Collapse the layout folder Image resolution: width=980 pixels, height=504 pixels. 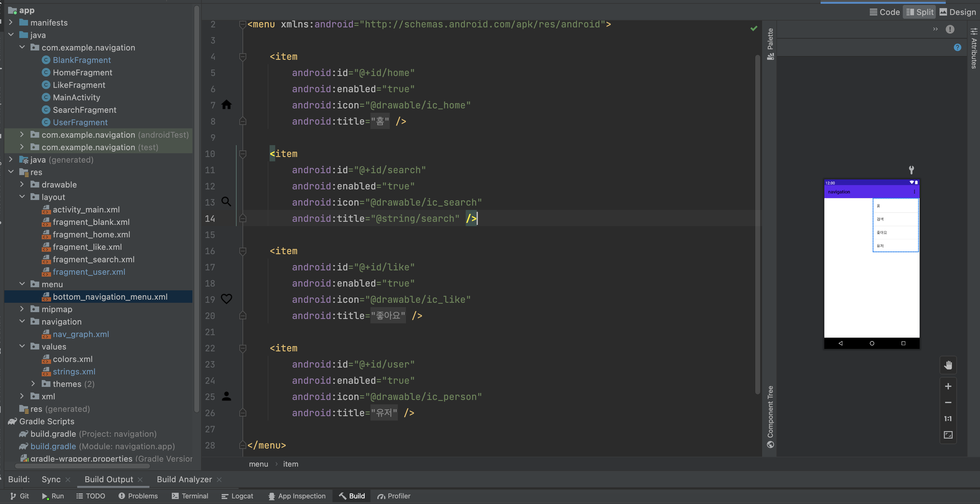(22, 197)
